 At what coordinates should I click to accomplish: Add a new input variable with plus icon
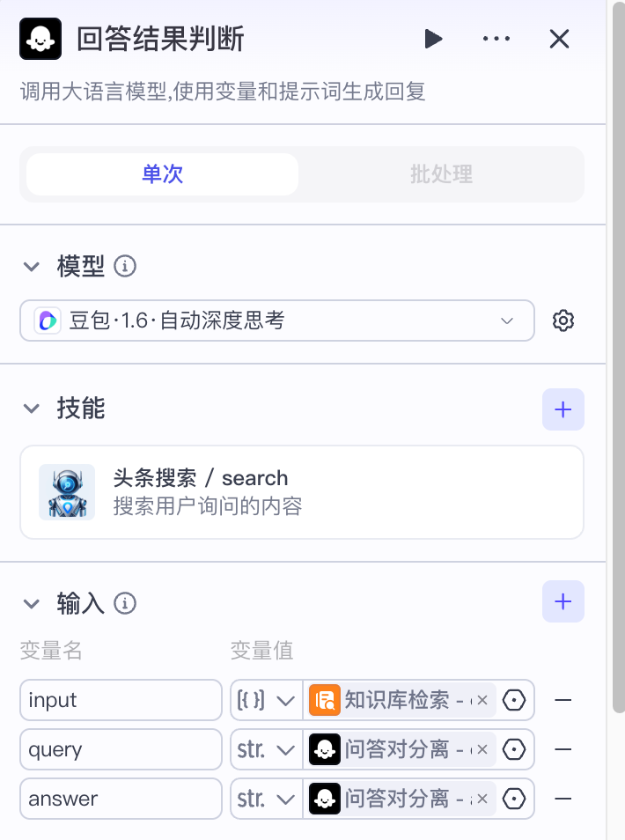[x=563, y=602]
